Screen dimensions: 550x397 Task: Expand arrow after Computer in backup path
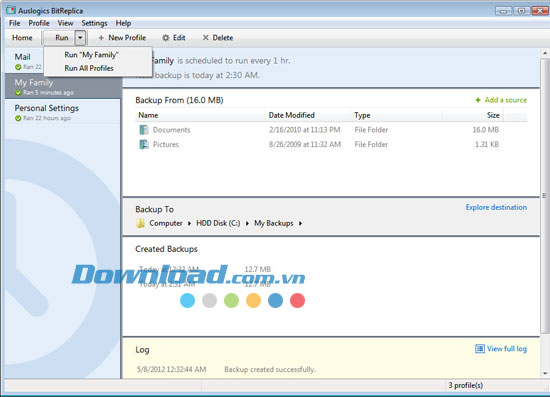(189, 223)
